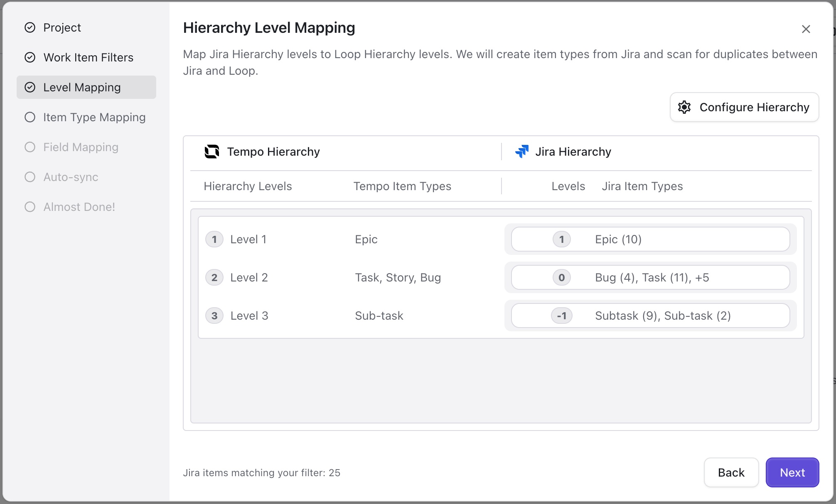
Task: Click the Next button
Action: click(792, 472)
